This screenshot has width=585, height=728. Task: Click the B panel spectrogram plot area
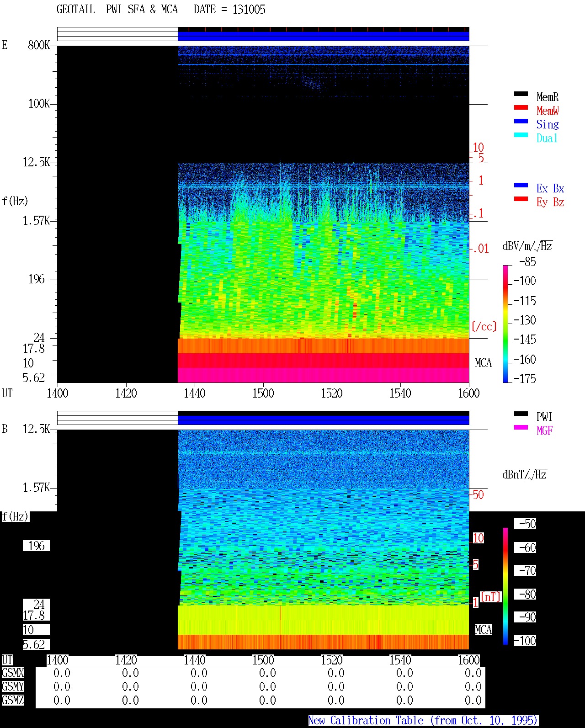pyautogui.click(x=263, y=539)
